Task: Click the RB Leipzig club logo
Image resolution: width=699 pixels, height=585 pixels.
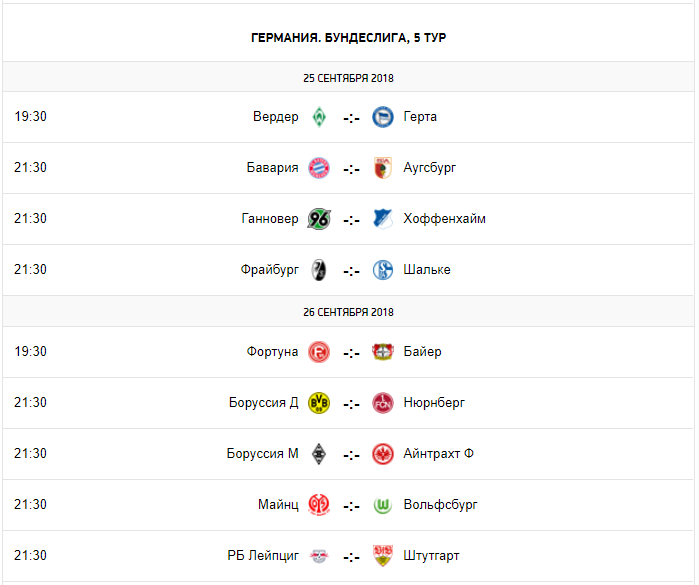Action: [x=319, y=555]
